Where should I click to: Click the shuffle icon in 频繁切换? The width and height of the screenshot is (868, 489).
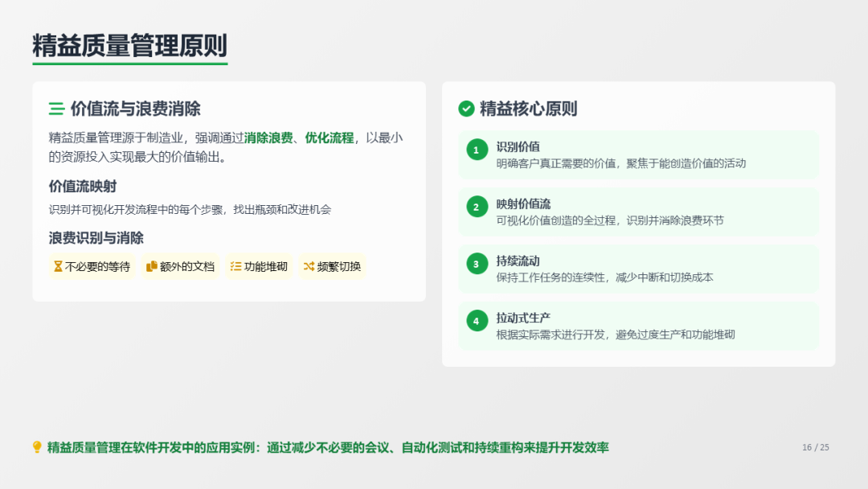click(x=308, y=266)
